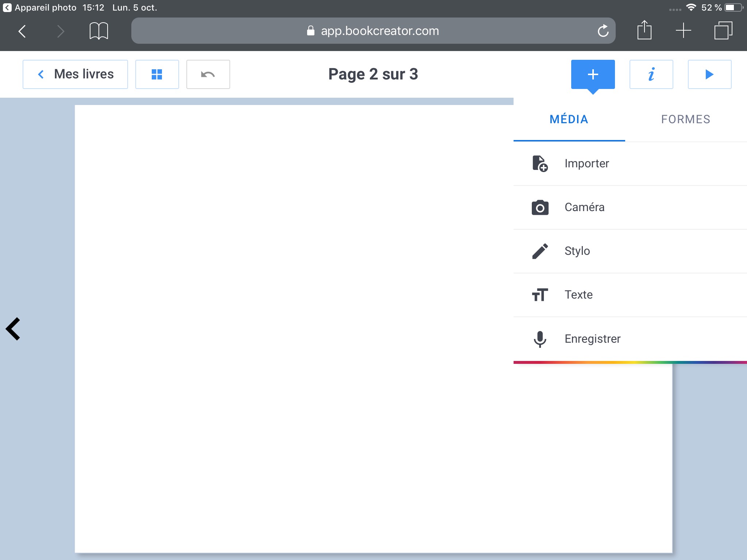Toggle the blue add plus menu
Viewport: 747px width, 560px height.
coord(593,74)
